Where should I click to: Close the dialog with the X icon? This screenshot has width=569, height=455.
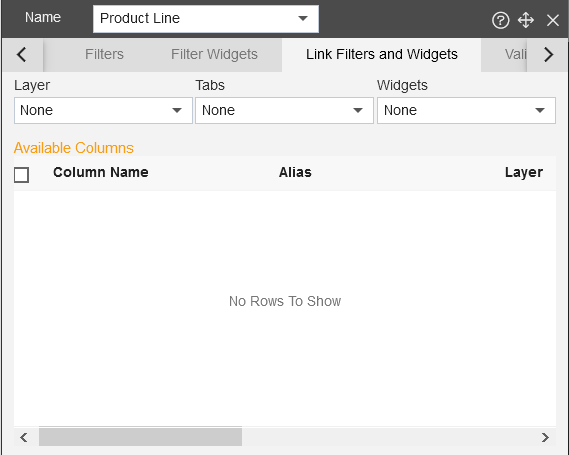pyautogui.click(x=553, y=20)
